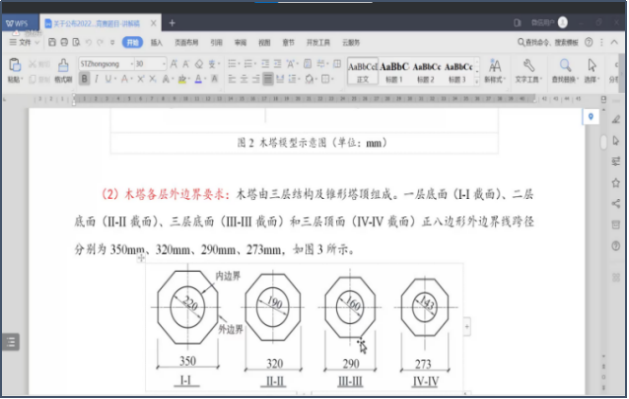The image size is (629, 399).
Task: Toggle Italic formatting
Action: tap(96, 79)
